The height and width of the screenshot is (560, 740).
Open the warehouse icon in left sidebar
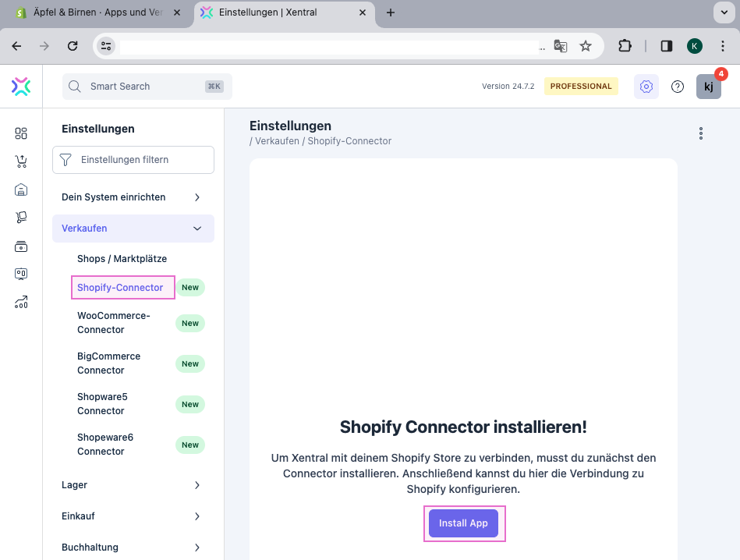(x=21, y=190)
